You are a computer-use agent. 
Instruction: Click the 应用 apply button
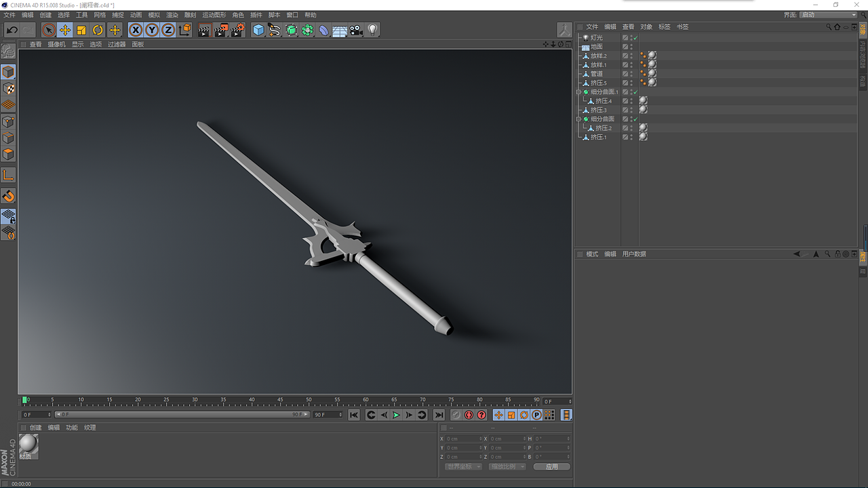(551, 466)
